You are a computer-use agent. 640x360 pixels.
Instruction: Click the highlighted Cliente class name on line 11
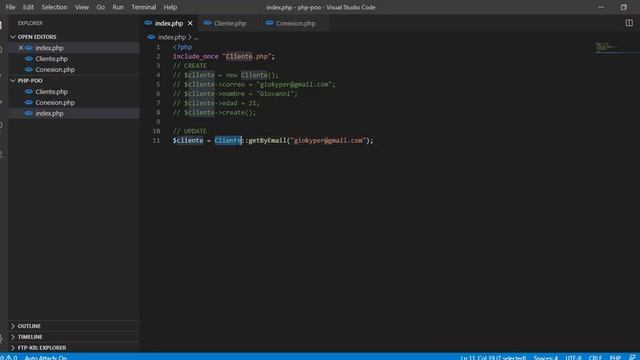(228, 140)
